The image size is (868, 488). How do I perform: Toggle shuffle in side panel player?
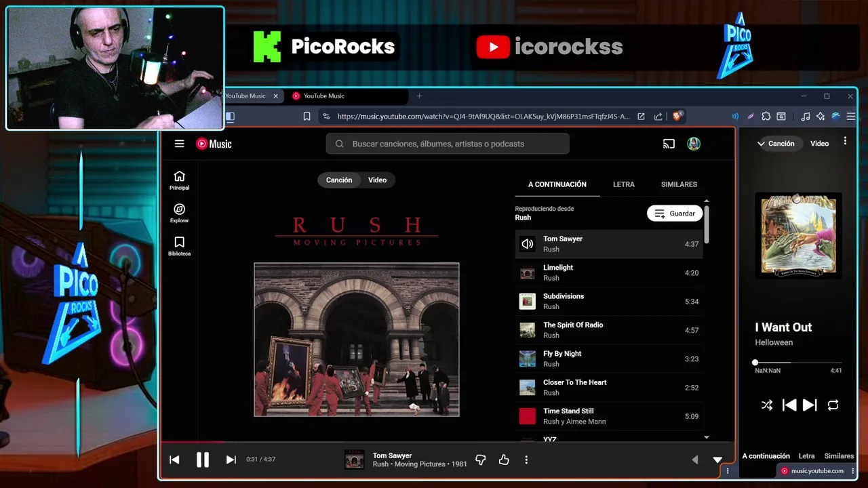[766, 405]
